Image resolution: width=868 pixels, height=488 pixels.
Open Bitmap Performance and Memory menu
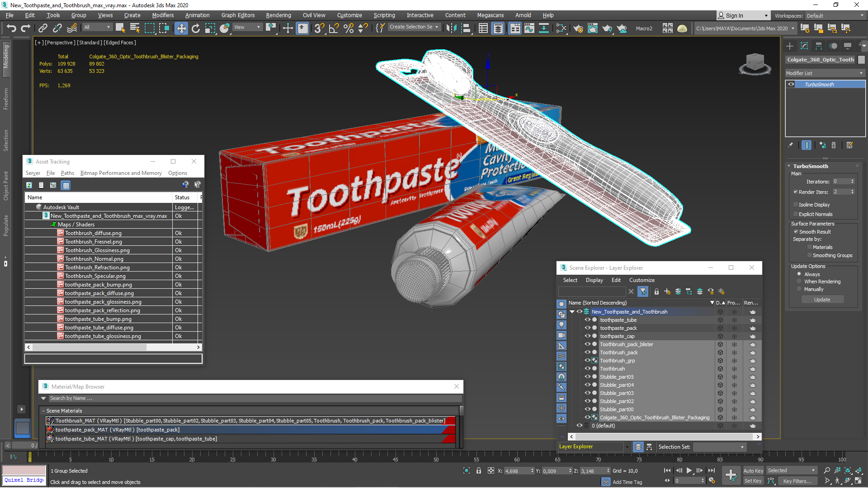pos(121,173)
